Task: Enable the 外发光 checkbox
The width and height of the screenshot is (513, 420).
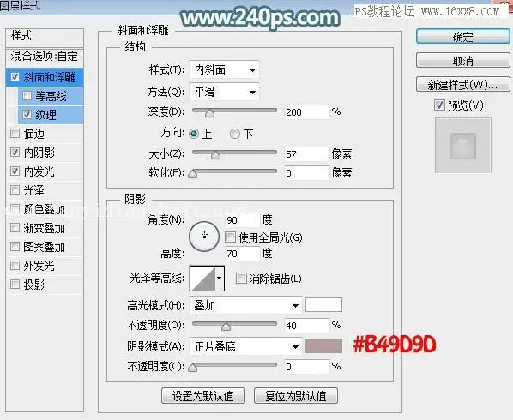Action: pyautogui.click(x=15, y=266)
